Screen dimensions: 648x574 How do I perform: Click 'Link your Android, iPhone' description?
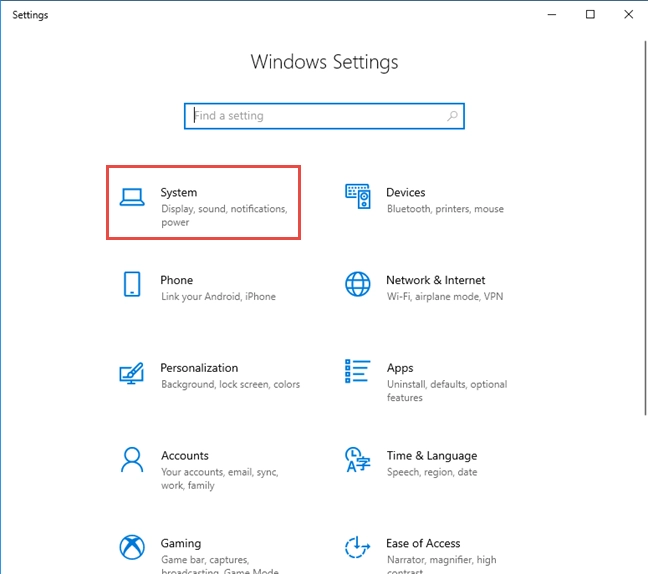(218, 297)
